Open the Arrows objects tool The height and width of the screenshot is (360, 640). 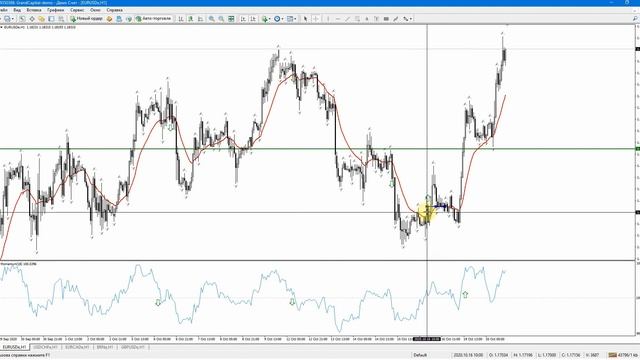tap(405, 19)
